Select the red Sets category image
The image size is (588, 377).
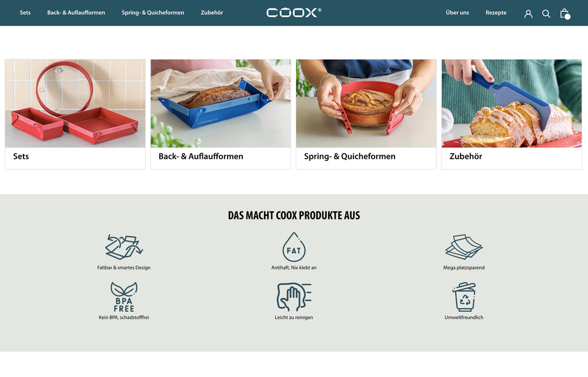(x=75, y=103)
